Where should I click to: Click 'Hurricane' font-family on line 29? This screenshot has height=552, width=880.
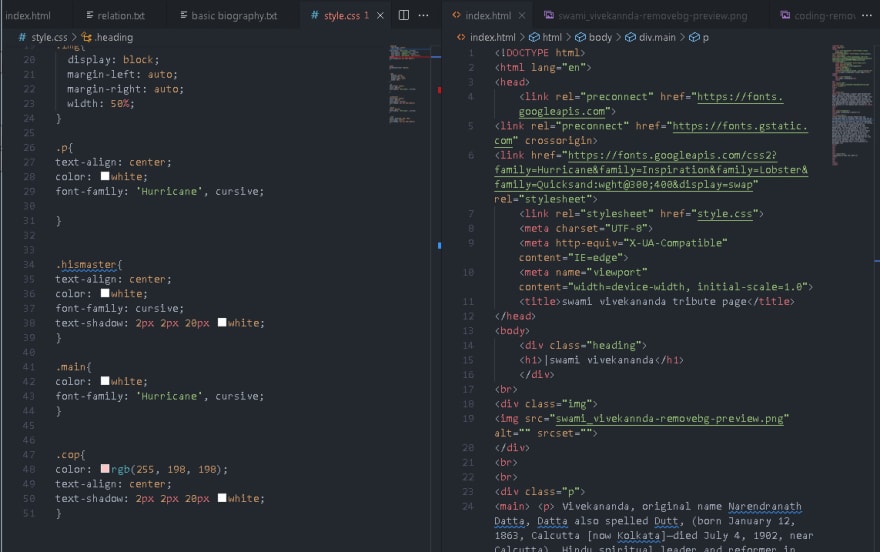coord(169,191)
